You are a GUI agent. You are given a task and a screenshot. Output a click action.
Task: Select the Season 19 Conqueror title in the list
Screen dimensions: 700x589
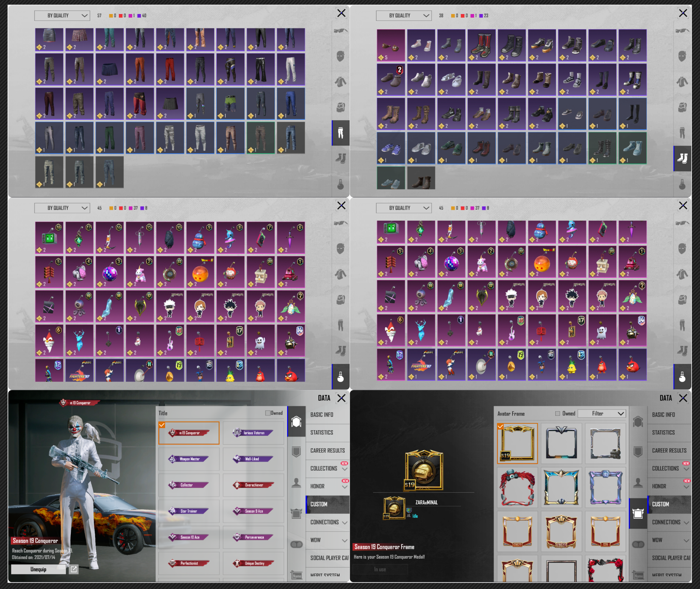tap(189, 433)
